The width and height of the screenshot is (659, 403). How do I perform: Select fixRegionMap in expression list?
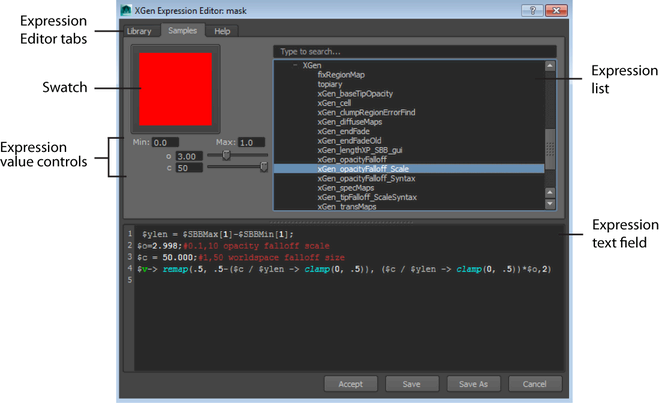[x=341, y=75]
